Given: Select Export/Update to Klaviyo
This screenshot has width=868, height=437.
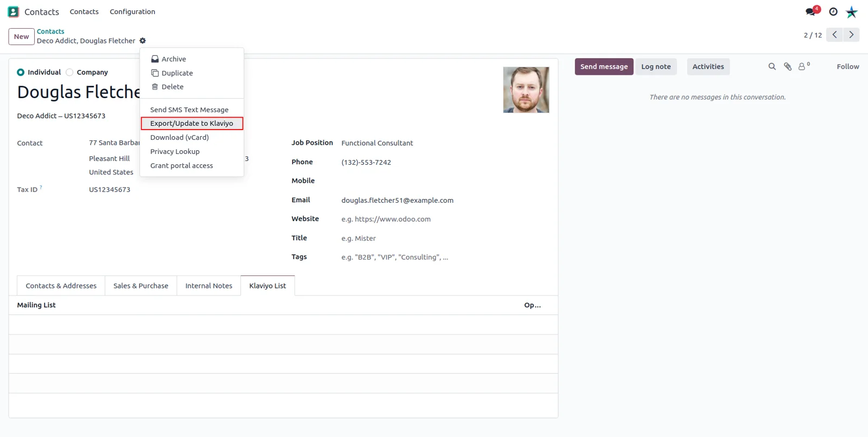Looking at the screenshot, I should pyautogui.click(x=192, y=124).
